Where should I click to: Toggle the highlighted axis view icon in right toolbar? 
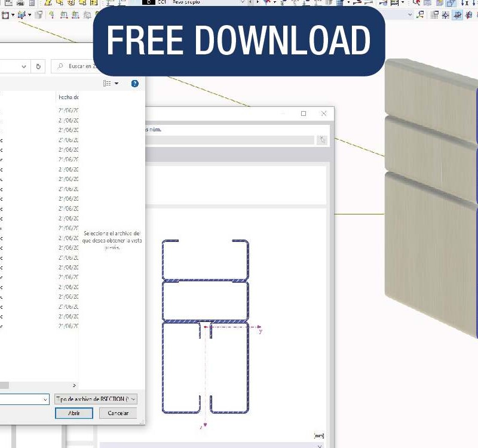pyautogui.click(x=457, y=14)
